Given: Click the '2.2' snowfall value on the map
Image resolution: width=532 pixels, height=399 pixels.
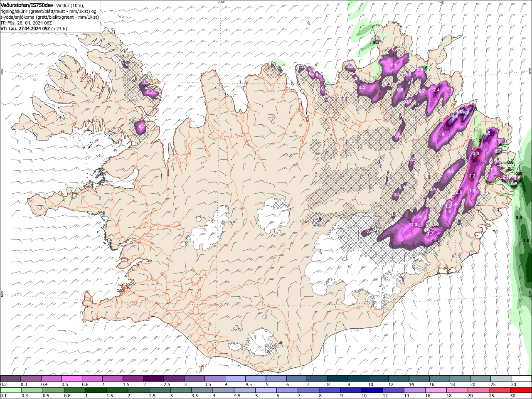Looking at the screenshot, I should pyautogui.click(x=472, y=176).
